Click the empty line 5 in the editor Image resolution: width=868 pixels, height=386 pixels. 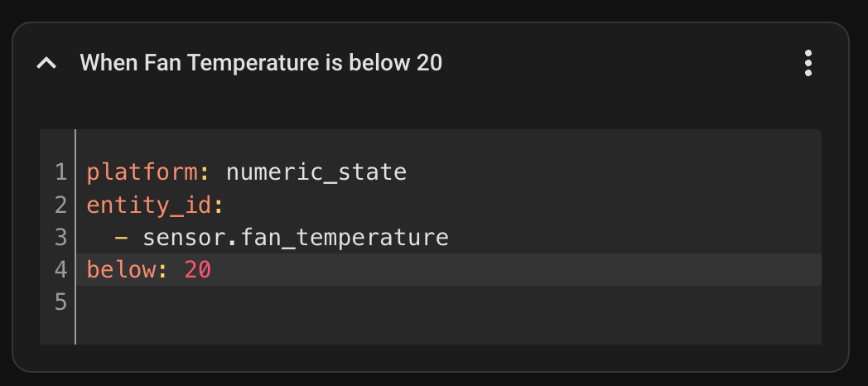point(448,302)
